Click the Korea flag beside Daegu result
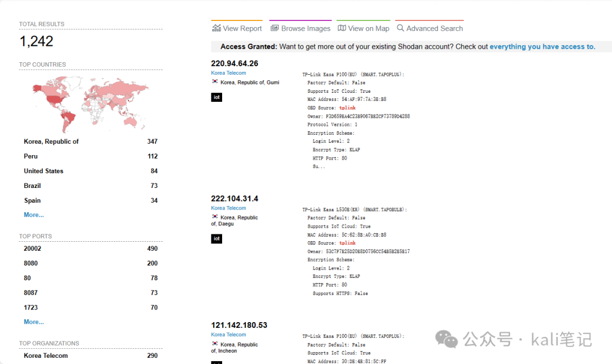The image size is (612, 364). coord(215,217)
